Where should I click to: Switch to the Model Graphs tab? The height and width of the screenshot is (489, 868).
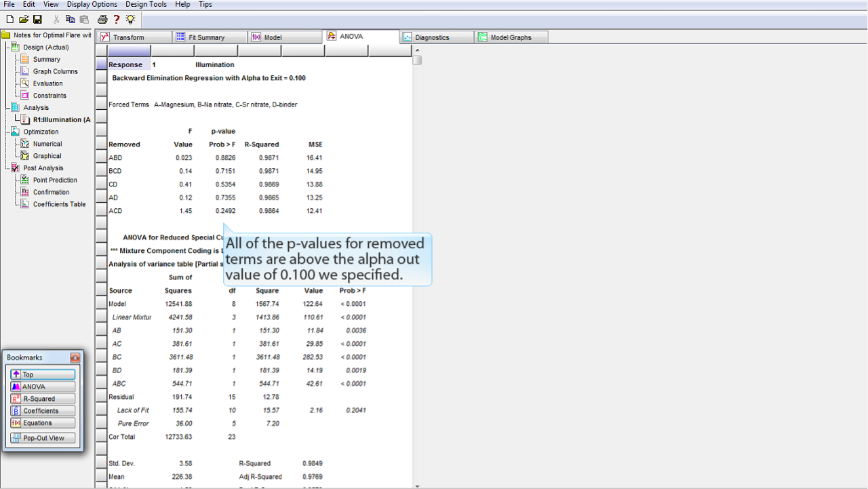click(511, 37)
